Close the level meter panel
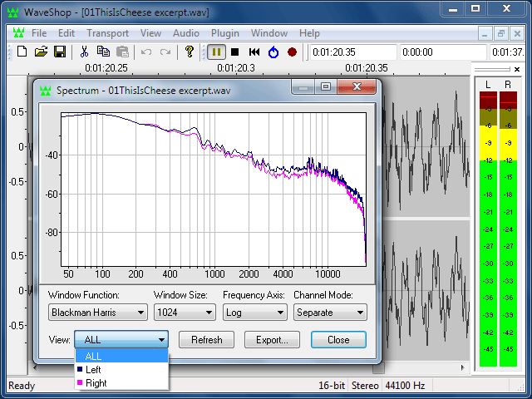Viewport: 532px width, 399px height. 517,69
